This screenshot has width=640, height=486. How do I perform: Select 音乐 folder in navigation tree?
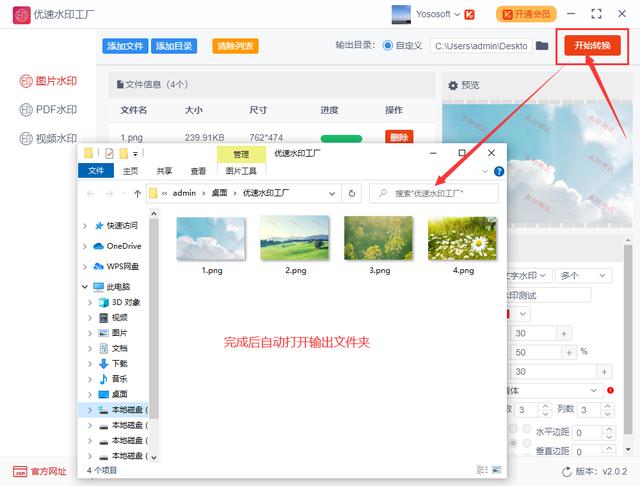[x=113, y=379]
